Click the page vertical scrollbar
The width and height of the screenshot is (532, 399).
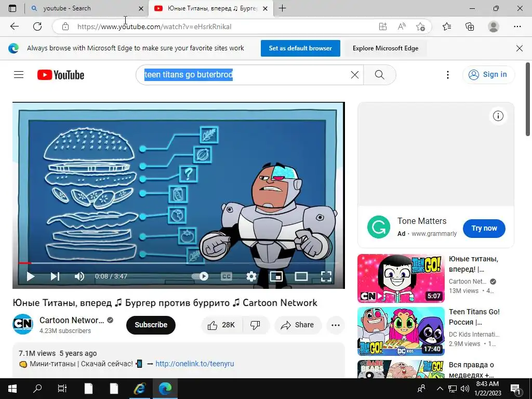coord(528,99)
